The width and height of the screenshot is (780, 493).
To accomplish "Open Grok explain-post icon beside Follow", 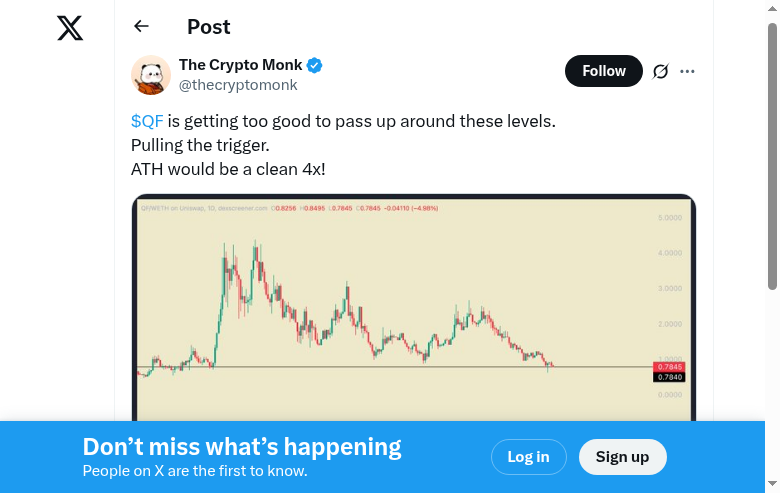I will (x=660, y=71).
